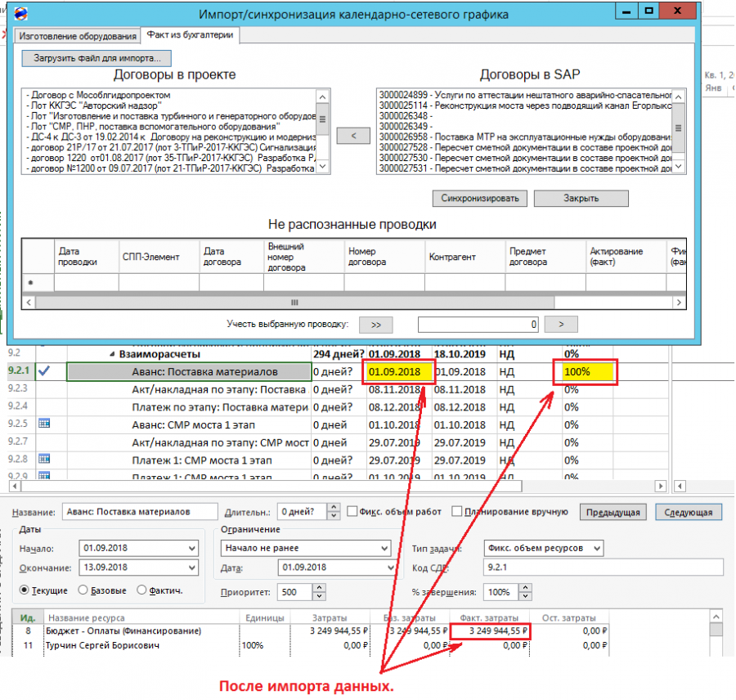Screen dimensions: 736x700
Task: Click the checkmark indicator on row 9.2.1
Action: tap(44, 371)
